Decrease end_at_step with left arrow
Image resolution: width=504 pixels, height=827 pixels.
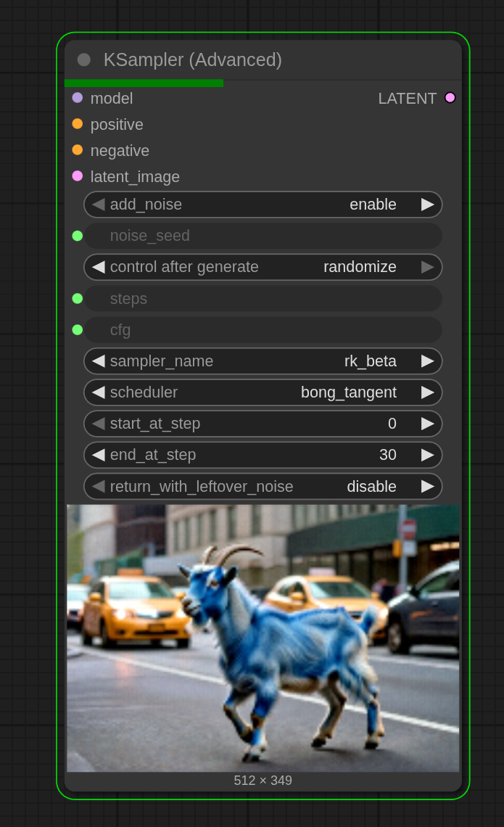pos(98,455)
